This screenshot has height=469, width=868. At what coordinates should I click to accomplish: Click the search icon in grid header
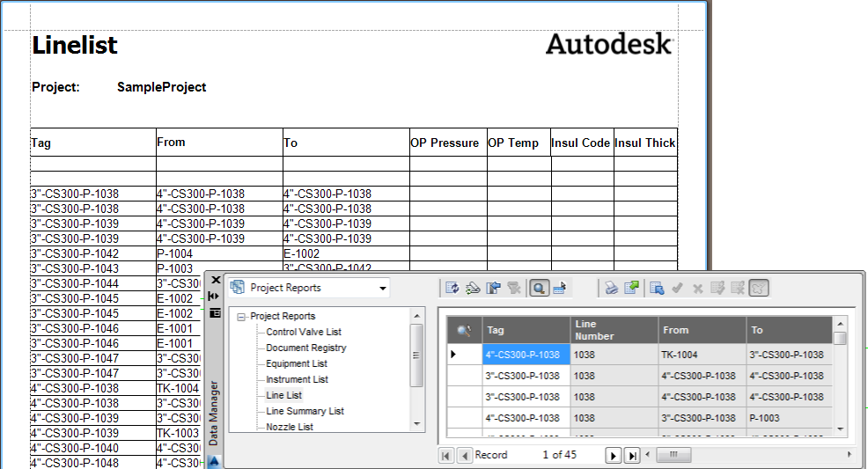click(464, 330)
